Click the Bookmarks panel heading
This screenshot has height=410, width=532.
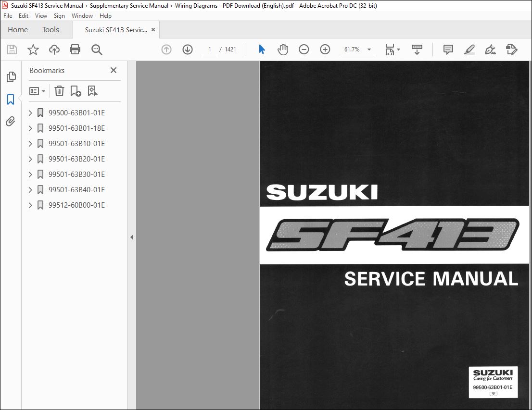(x=47, y=71)
